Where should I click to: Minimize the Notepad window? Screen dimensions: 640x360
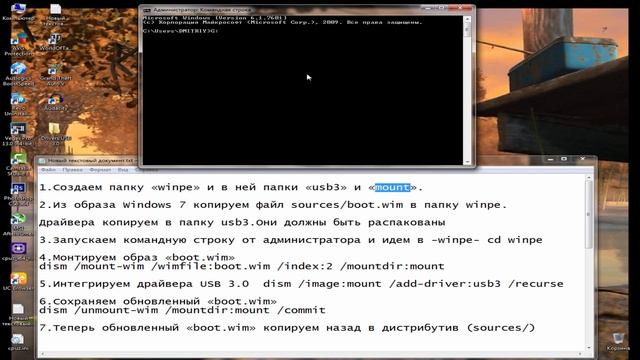[x=550, y=159]
